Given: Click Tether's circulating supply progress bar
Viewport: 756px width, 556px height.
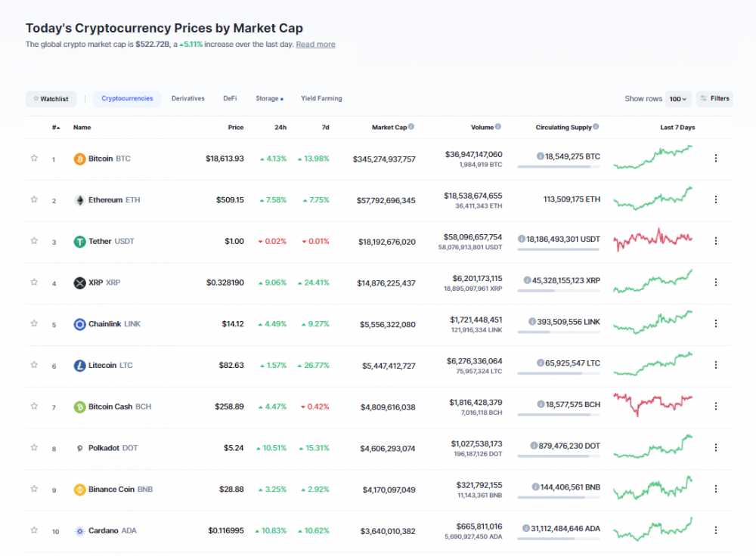Looking at the screenshot, I should pyautogui.click(x=559, y=249).
